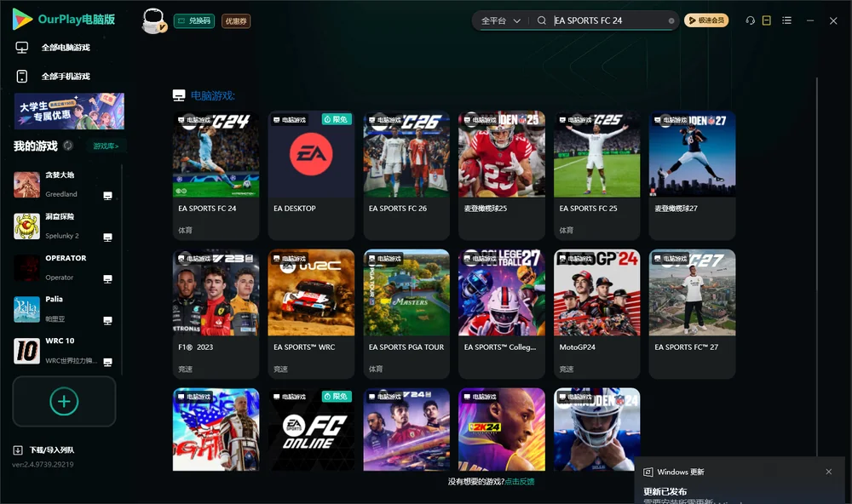Focus the EA SPORTS FC 24 search field
852x504 pixels.
point(608,20)
